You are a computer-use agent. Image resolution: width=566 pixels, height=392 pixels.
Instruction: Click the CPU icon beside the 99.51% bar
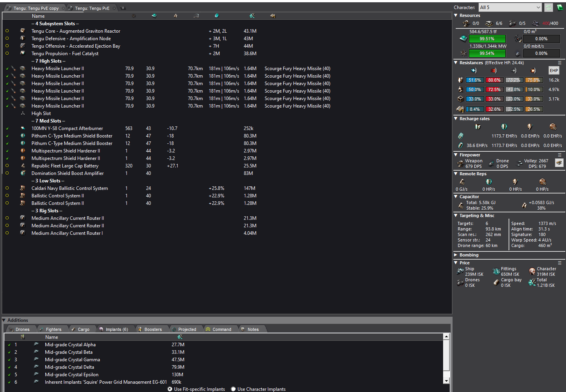pos(464,39)
